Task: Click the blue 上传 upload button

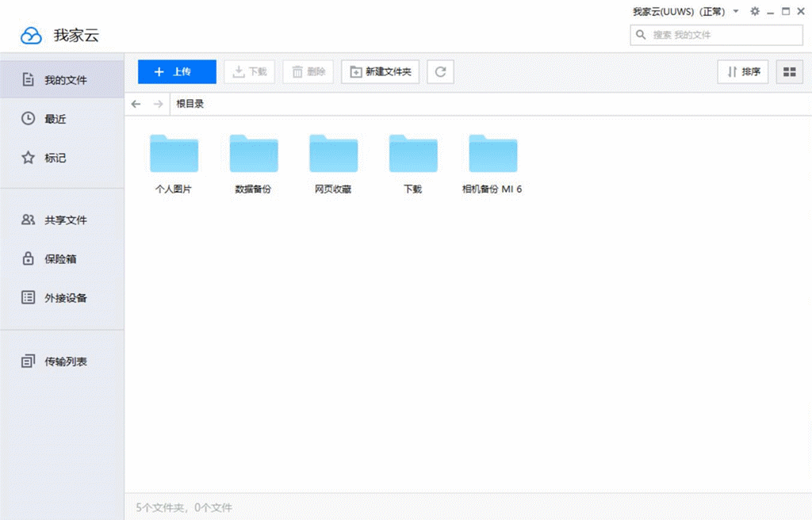Action: pos(177,71)
